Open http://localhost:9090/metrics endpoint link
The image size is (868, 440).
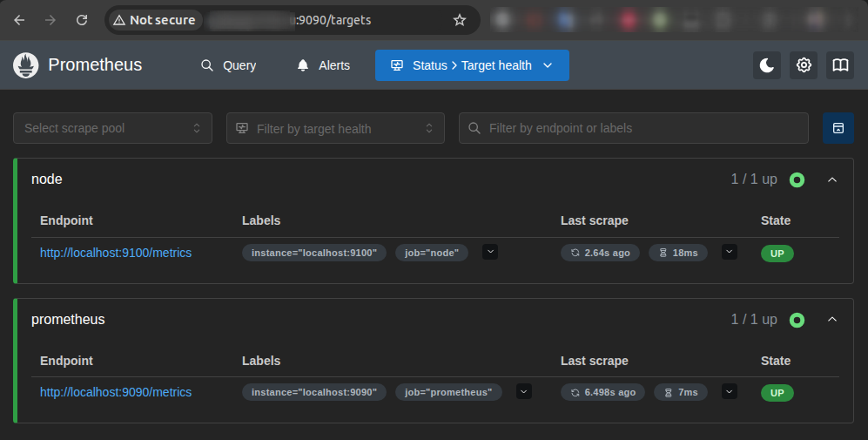(x=116, y=392)
